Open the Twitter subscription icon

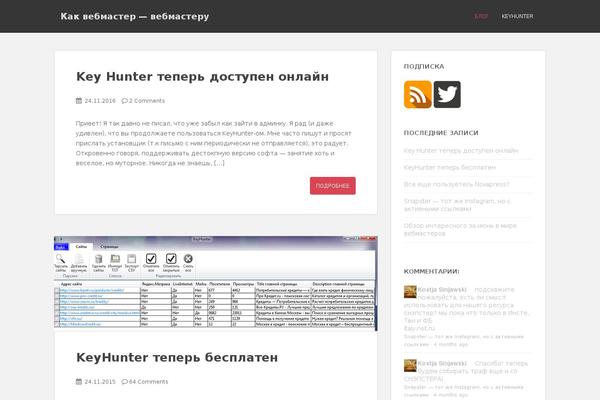click(x=447, y=95)
